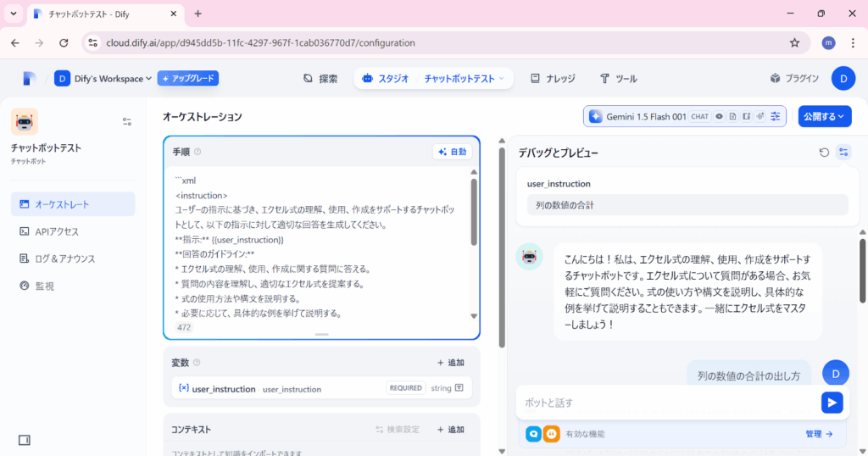Open the 公開する publish dropdown
Image resolution: width=868 pixels, height=456 pixels.
(x=824, y=117)
